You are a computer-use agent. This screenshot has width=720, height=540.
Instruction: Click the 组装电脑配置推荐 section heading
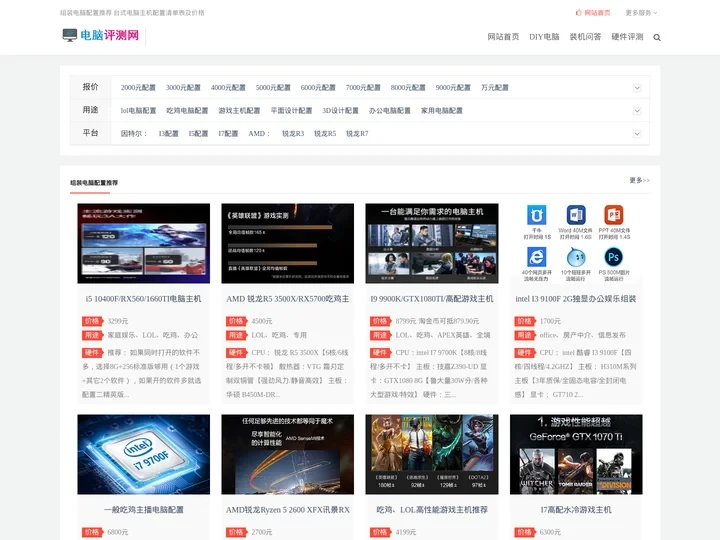coord(94,183)
